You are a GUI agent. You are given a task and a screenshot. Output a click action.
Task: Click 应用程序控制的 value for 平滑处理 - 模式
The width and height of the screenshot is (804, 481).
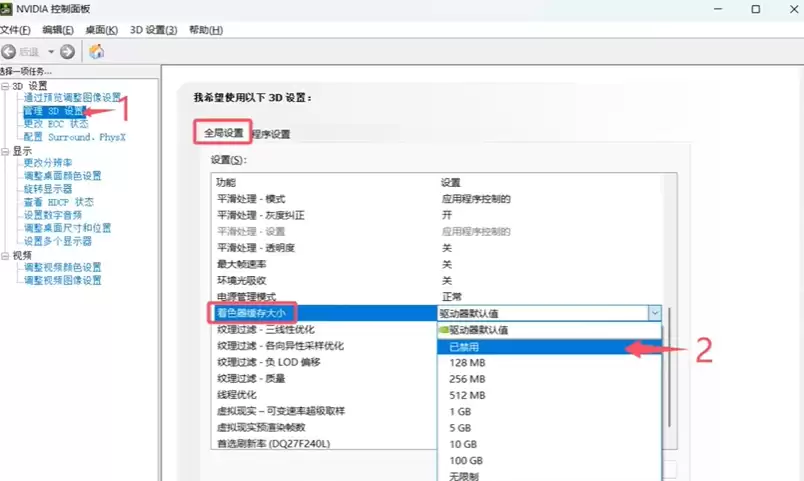pos(476,199)
